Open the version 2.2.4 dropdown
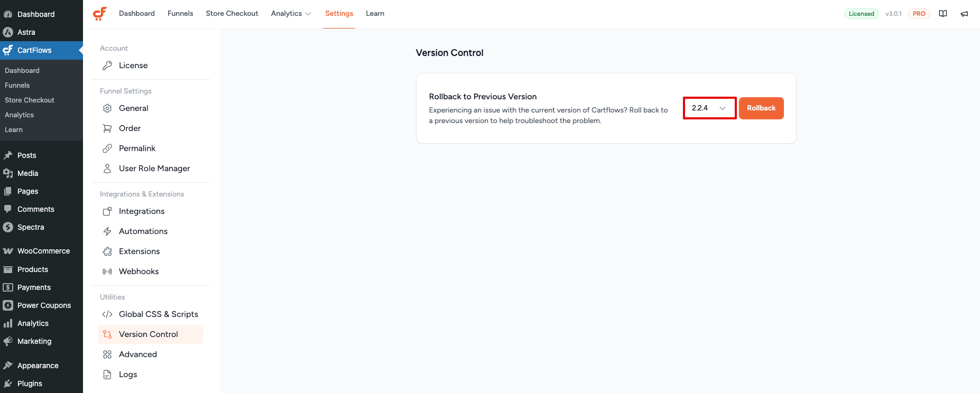Viewport: 980px width, 393px height. (709, 108)
